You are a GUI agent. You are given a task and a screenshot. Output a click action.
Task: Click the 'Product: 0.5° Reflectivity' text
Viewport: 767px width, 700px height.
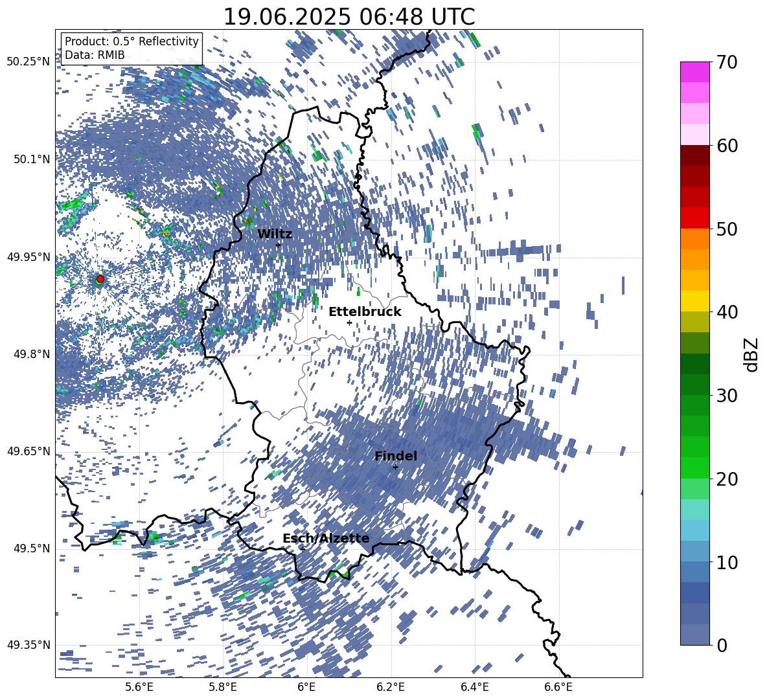(x=132, y=41)
